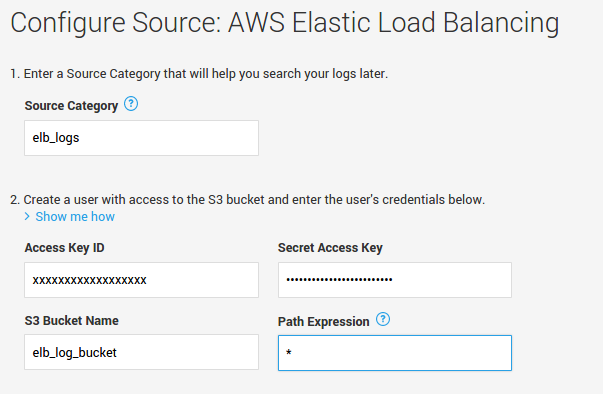Click the Secret Access Key label
603x394 pixels.
pos(330,248)
